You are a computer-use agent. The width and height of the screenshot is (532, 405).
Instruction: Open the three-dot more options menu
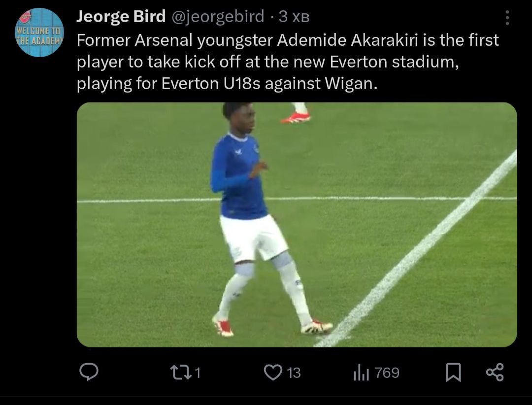[x=507, y=18]
